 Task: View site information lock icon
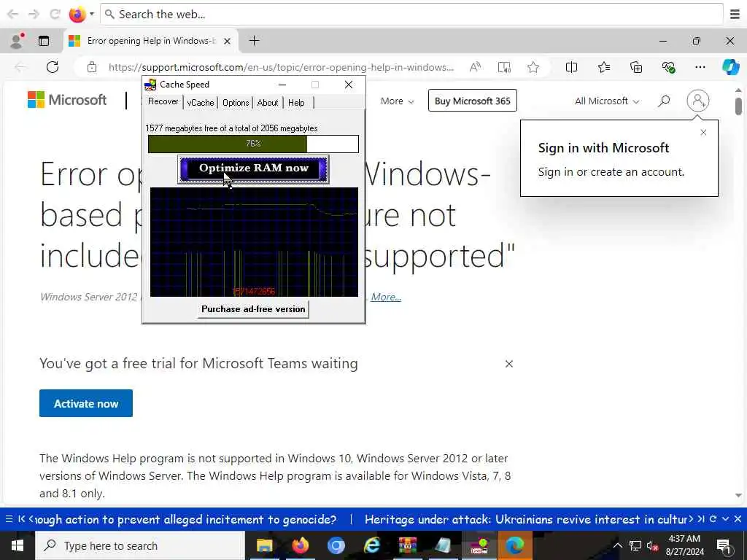point(92,67)
